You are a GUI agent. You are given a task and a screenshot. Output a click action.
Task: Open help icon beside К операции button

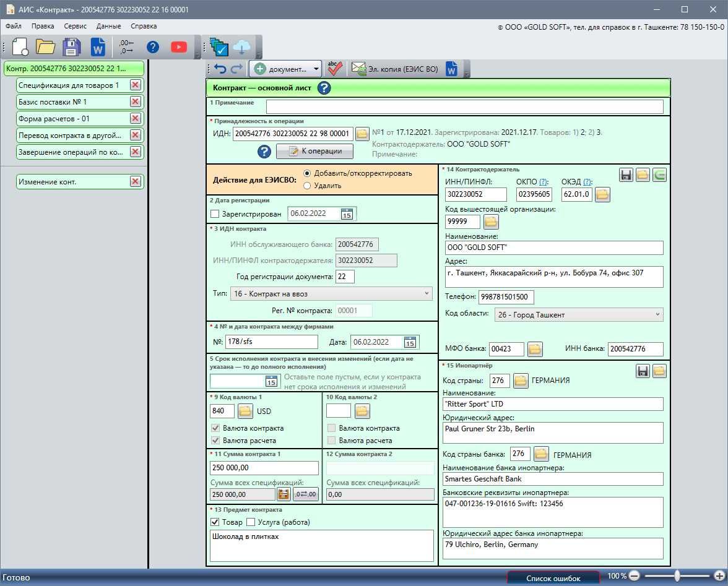tap(264, 151)
